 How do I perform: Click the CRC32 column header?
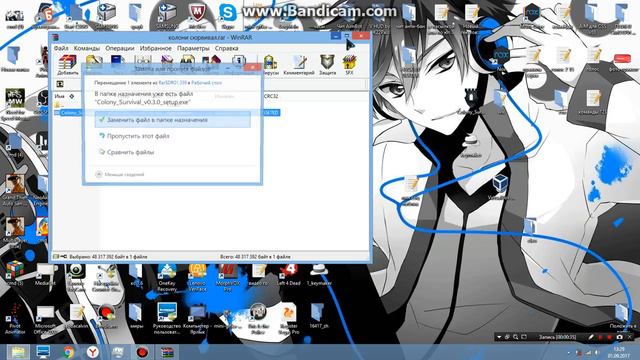pos(271,96)
